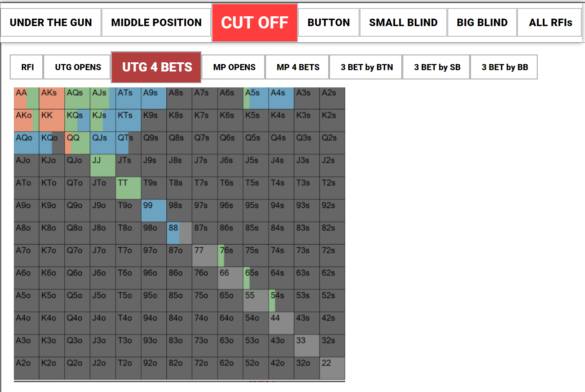This screenshot has width=585, height=392.
Task: Show the 3 BET by BB range
Action: (504, 67)
